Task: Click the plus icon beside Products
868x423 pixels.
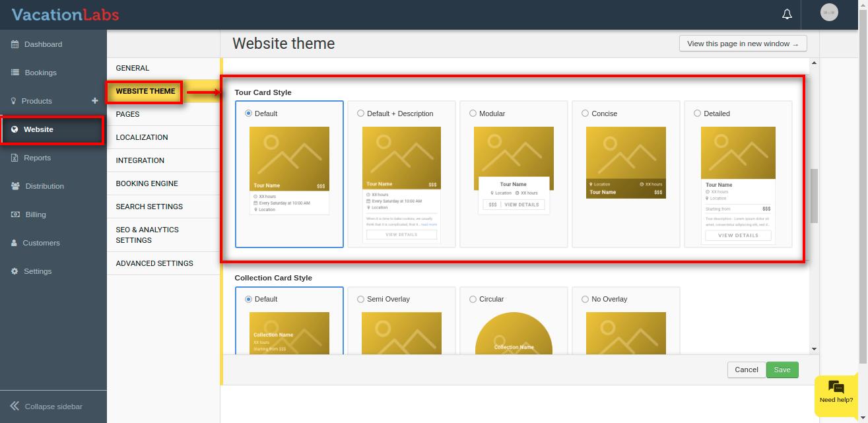Action: tap(94, 100)
